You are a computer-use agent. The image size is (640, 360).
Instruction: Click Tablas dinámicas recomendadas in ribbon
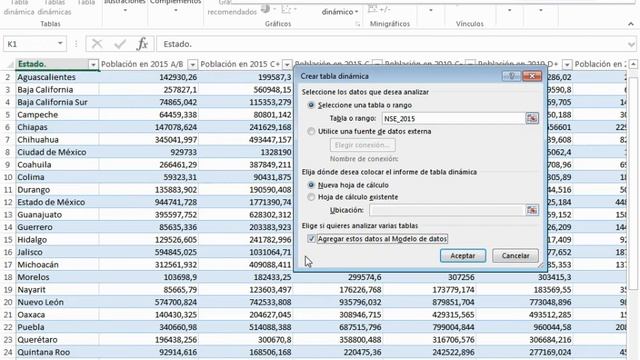click(x=54, y=8)
